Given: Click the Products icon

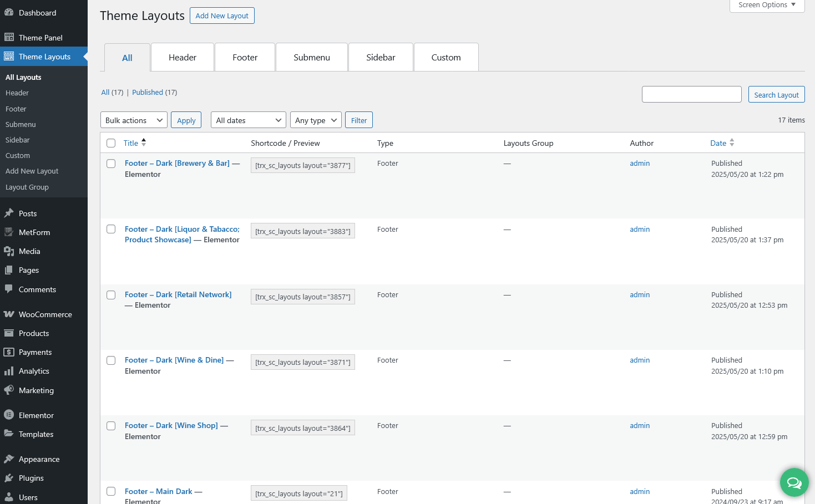Looking at the screenshot, I should [x=9, y=333].
